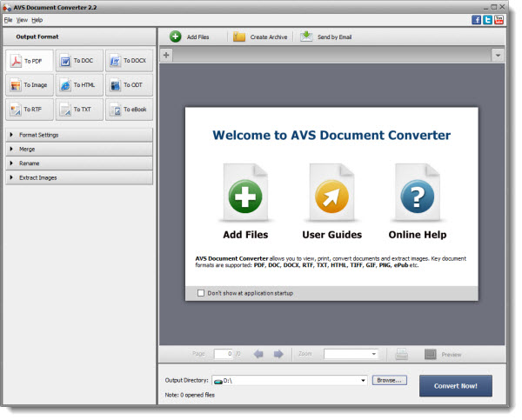Screen dimensions: 522x420
Task: Open Online Help question mark icon
Action: 417,194
